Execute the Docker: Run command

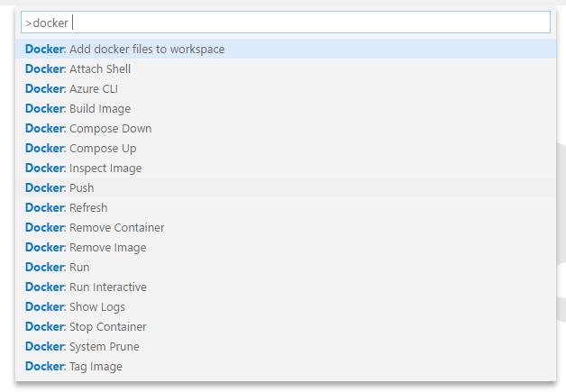[286, 267]
